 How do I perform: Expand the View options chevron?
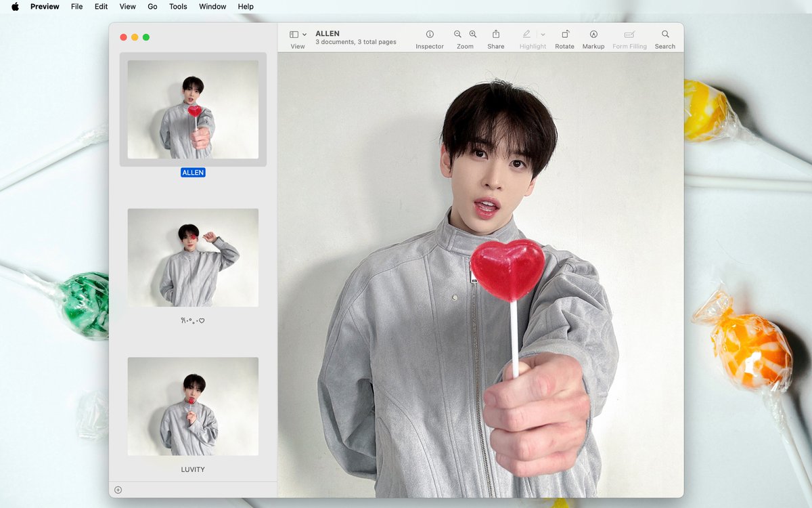(x=304, y=35)
